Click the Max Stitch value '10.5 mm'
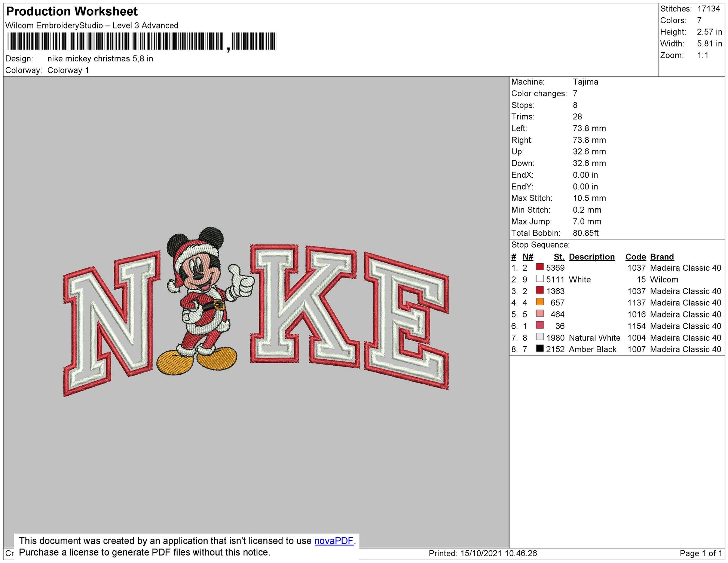This screenshot has width=728, height=563. [589, 198]
